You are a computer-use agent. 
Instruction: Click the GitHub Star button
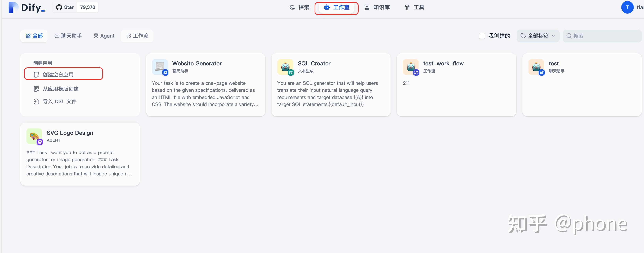point(64,7)
